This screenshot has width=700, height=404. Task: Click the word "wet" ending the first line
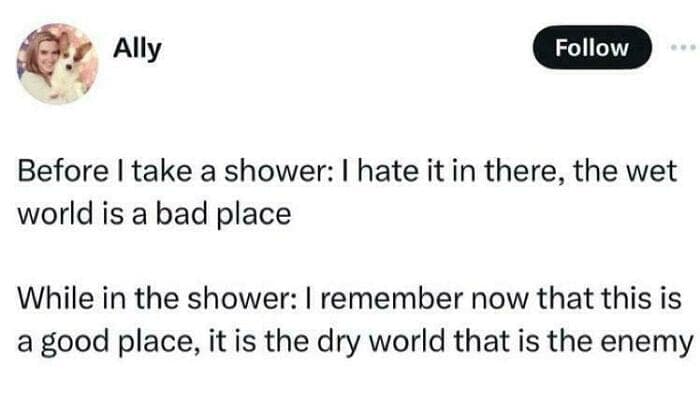coord(653,173)
